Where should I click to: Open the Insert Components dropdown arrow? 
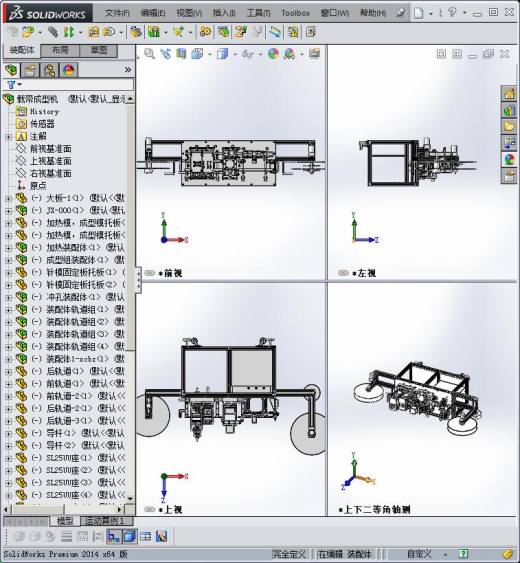(x=40, y=33)
